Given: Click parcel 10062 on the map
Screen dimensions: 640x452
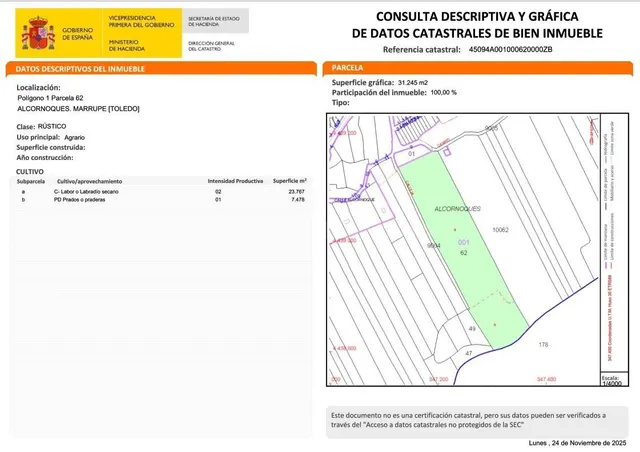Looking at the screenshot, I should tap(500, 230).
